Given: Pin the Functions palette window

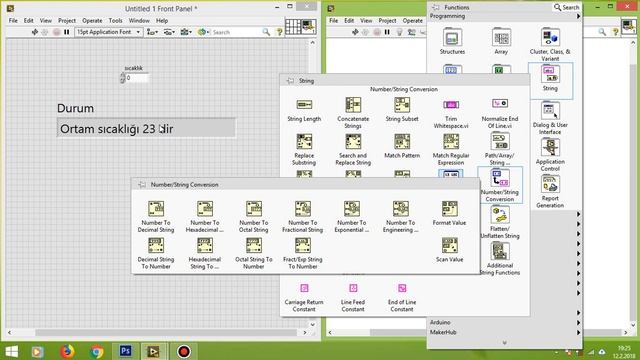Looking at the screenshot, I should point(436,7).
